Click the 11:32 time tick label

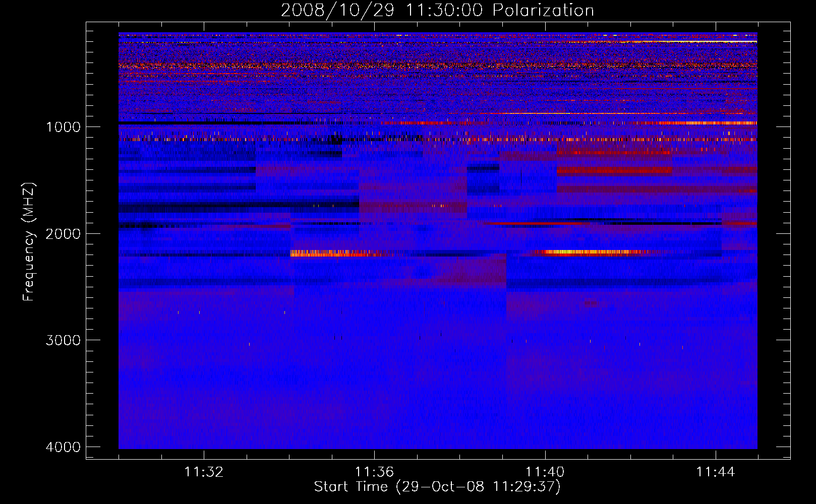204,472
